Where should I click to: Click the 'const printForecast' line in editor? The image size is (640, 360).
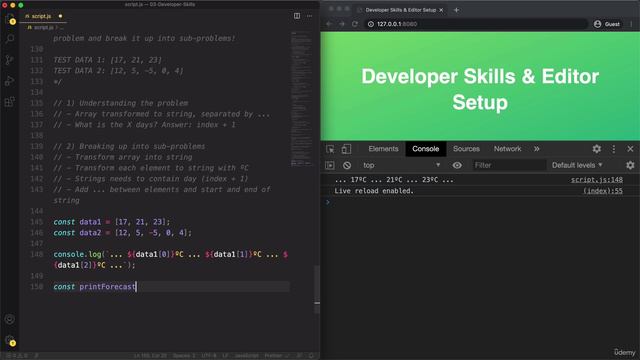click(x=94, y=287)
